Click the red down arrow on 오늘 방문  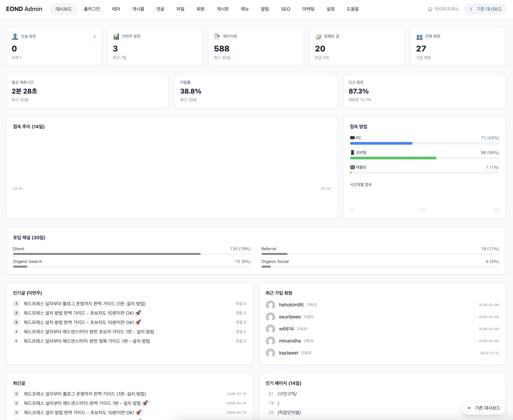pos(95,36)
